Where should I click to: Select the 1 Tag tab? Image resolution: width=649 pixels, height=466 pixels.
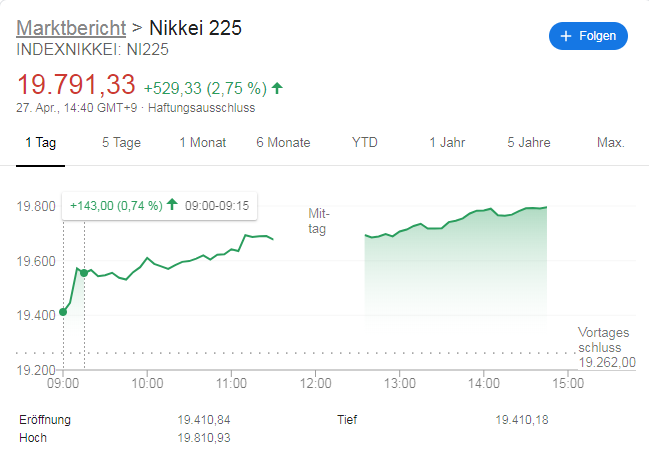click(x=40, y=142)
